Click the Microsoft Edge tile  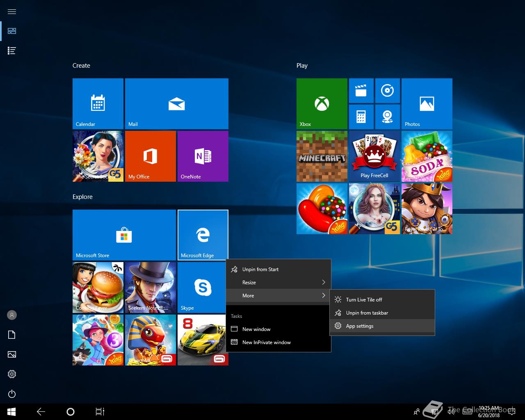203,235
